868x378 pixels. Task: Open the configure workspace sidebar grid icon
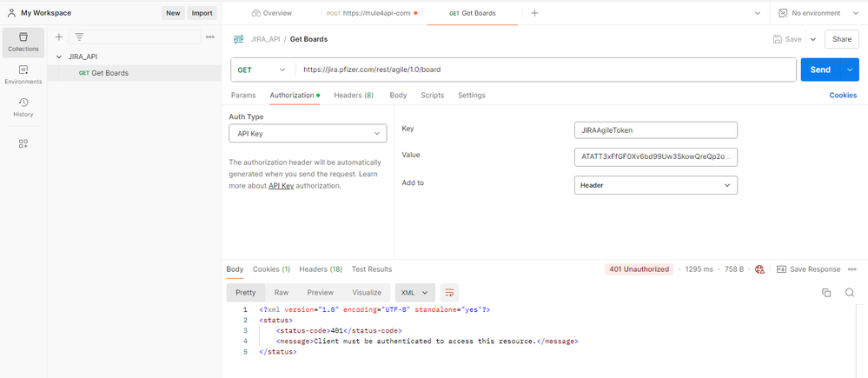click(23, 144)
